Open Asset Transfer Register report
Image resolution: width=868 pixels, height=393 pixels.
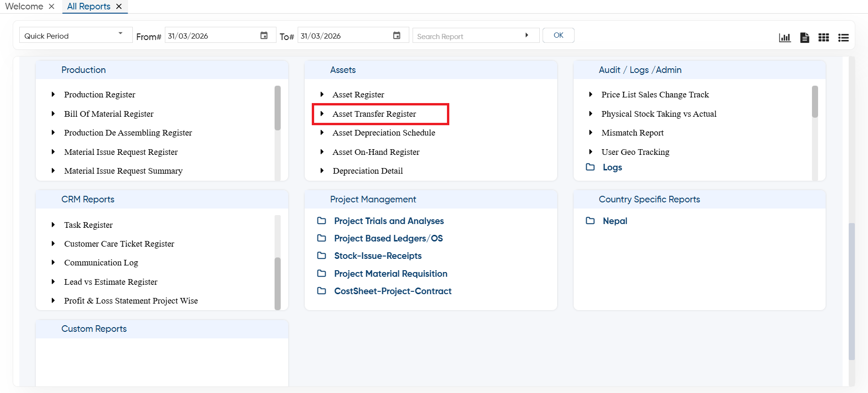374,114
